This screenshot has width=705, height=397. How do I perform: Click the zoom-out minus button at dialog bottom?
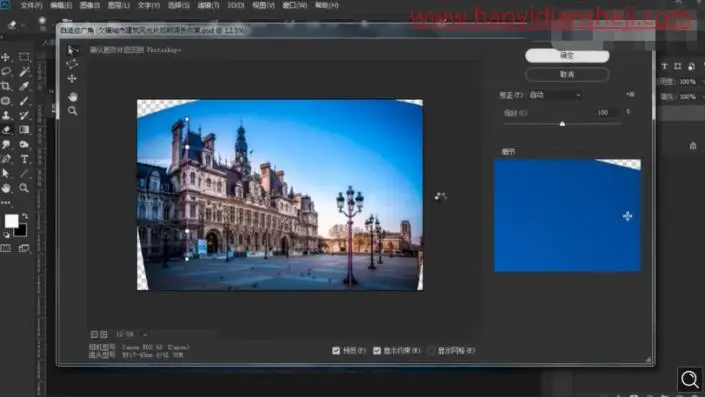point(94,335)
